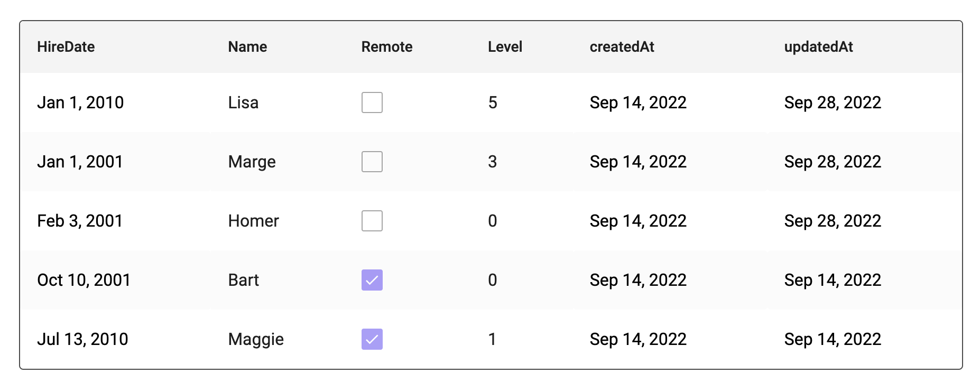Sort by the Name column header
The height and width of the screenshot is (392, 980).
(x=247, y=47)
